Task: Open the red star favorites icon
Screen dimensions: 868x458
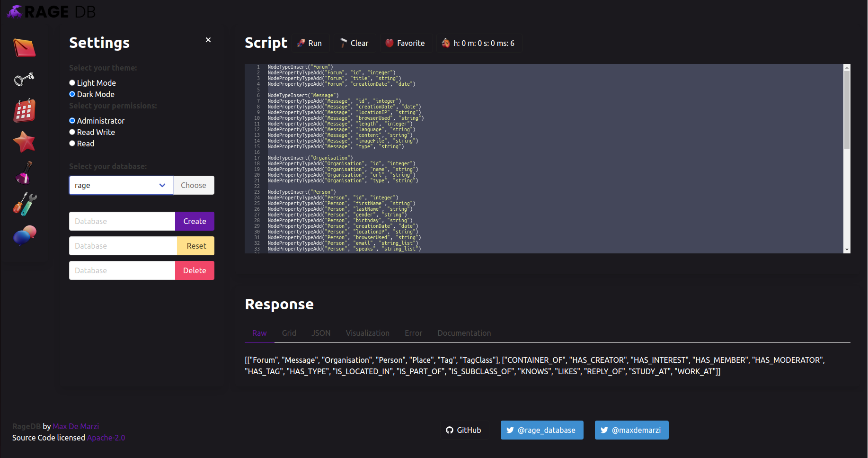Action: [x=24, y=142]
